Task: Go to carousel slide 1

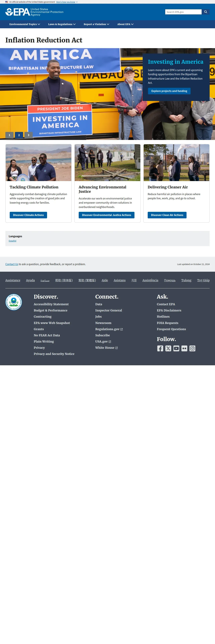Action: (x=10, y=135)
